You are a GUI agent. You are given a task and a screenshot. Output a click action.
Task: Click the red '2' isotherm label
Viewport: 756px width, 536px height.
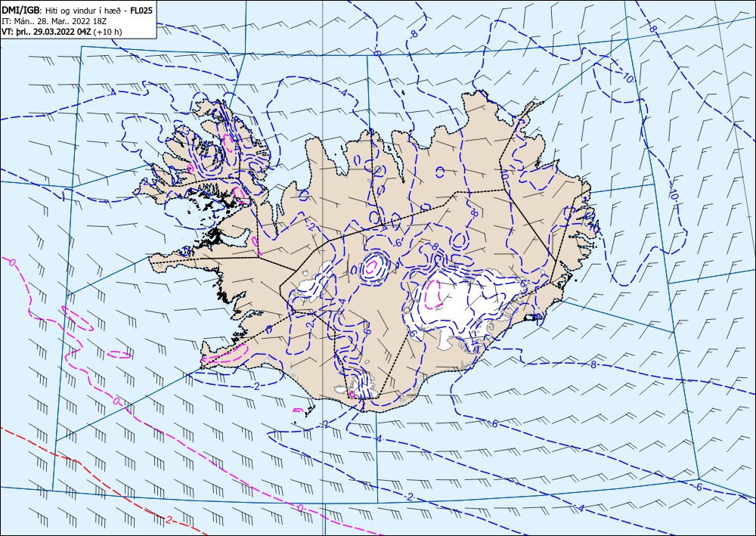(x=169, y=519)
